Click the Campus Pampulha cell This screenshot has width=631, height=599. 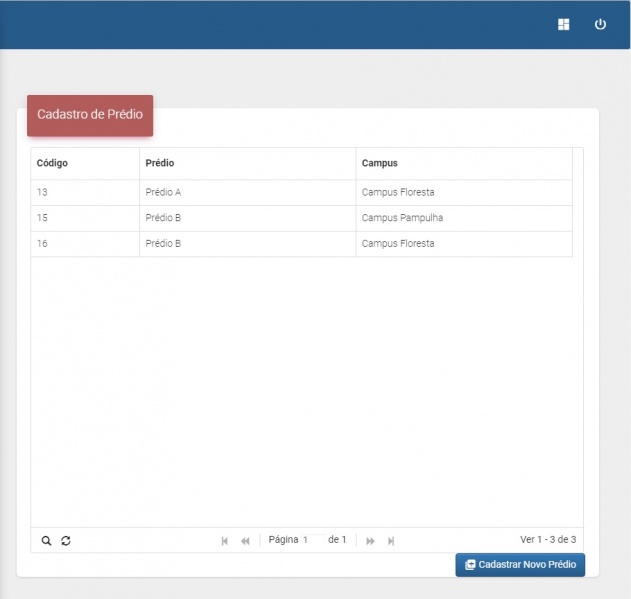(x=402, y=218)
